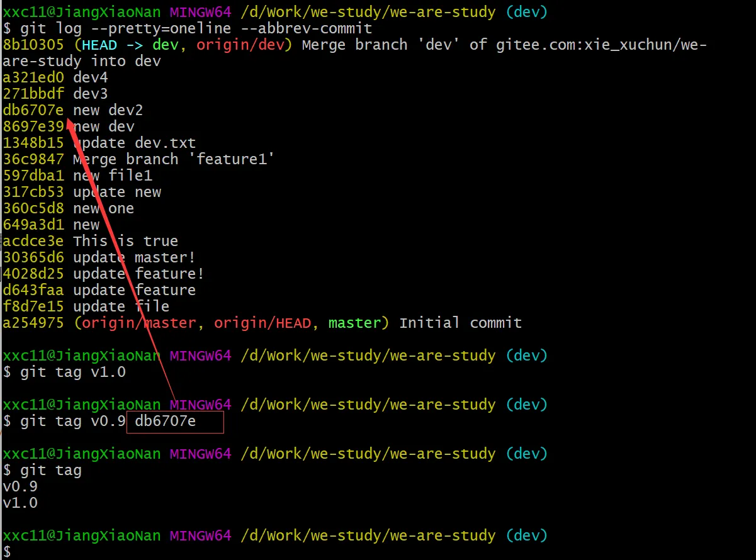Select the v0.9 tag output line
Viewport: 756px width, 560px height.
tap(20, 486)
